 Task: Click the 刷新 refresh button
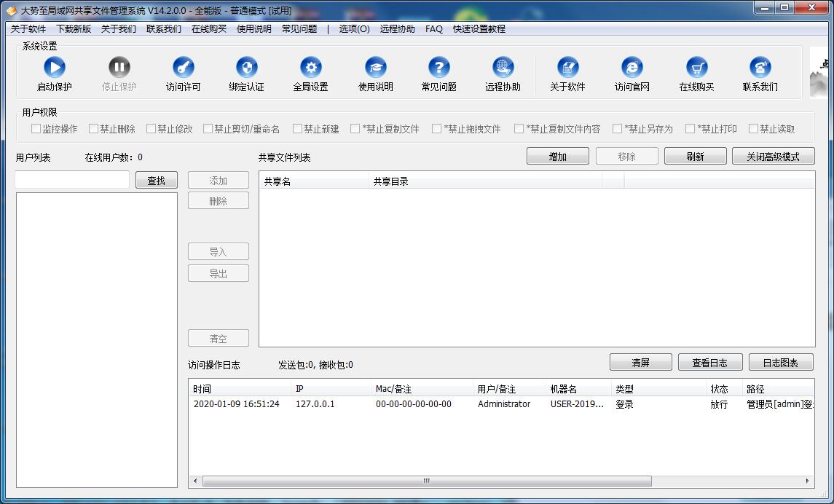pyautogui.click(x=695, y=156)
